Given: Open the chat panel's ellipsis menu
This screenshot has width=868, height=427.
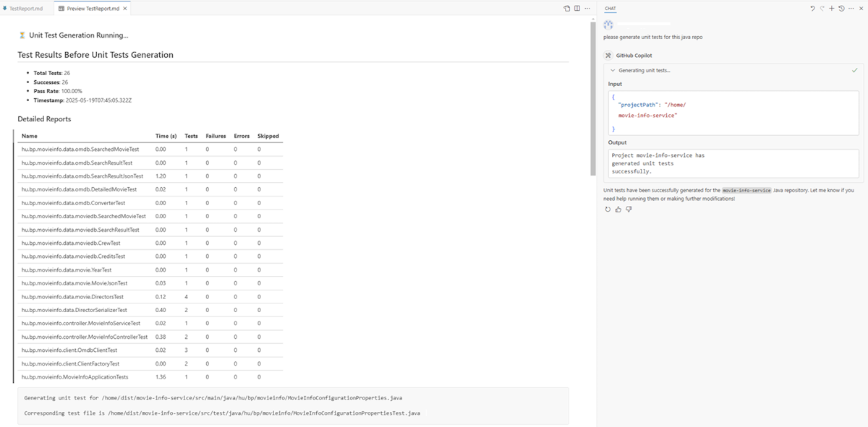Looking at the screenshot, I should [851, 9].
